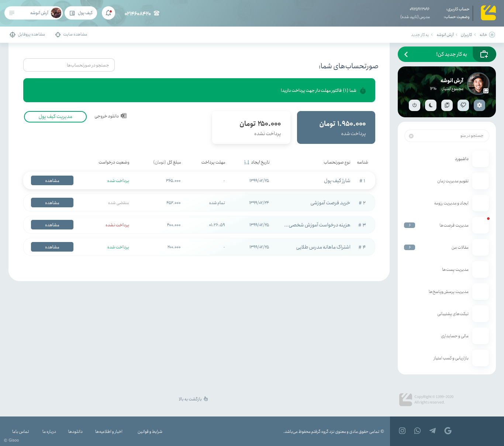Screen dimensions: 504x446
Task: Click the دانلود خروجی export link
Action: pyautogui.click(x=110, y=116)
